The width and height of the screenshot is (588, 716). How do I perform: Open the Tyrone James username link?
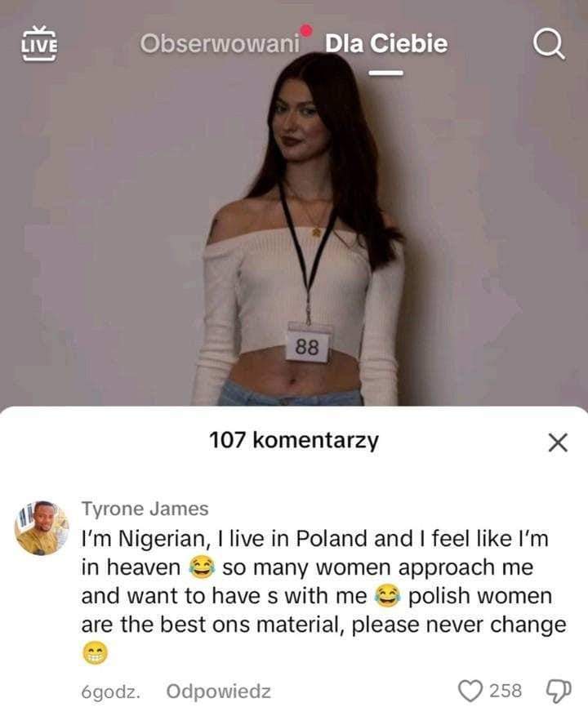(145, 509)
